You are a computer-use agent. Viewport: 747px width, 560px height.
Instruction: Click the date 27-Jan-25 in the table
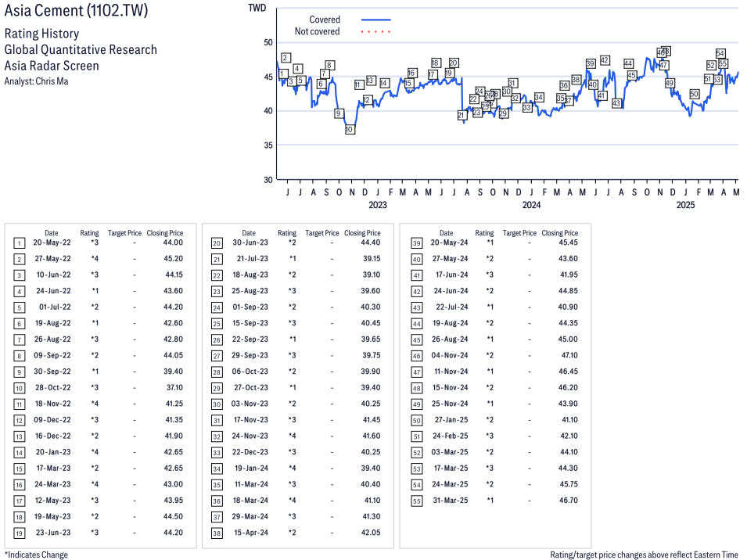tap(451, 420)
